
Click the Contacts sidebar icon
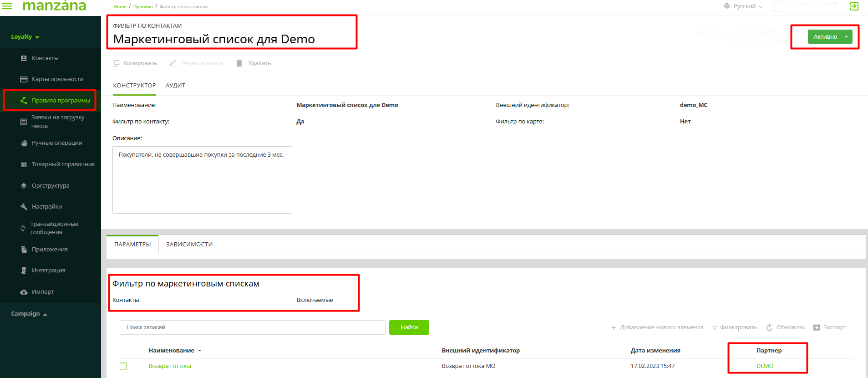(24, 58)
